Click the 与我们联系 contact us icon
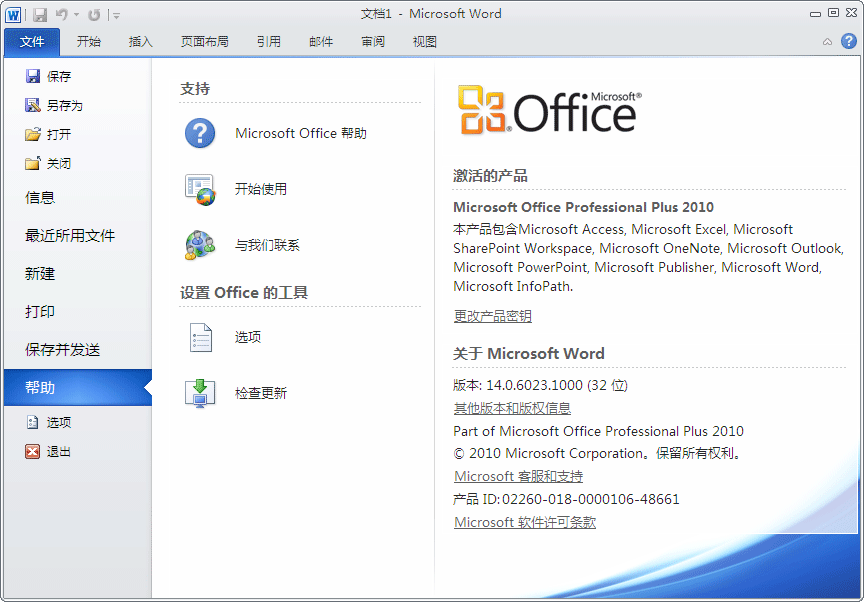Viewport: 864px width, 602px height. click(200, 245)
